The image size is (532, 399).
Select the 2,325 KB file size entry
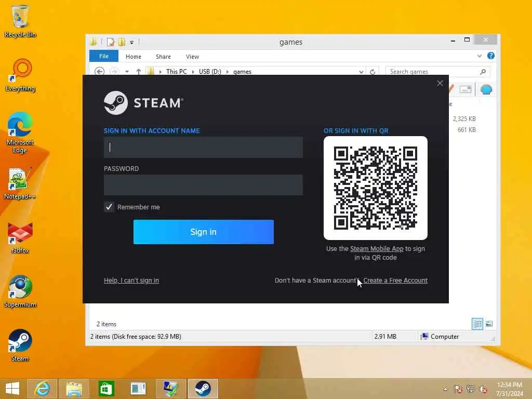[464, 119]
